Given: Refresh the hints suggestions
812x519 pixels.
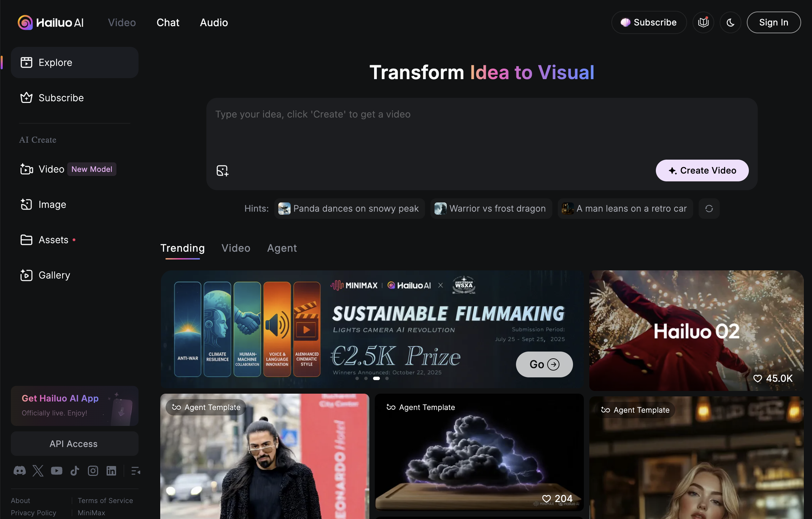Looking at the screenshot, I should tap(709, 209).
